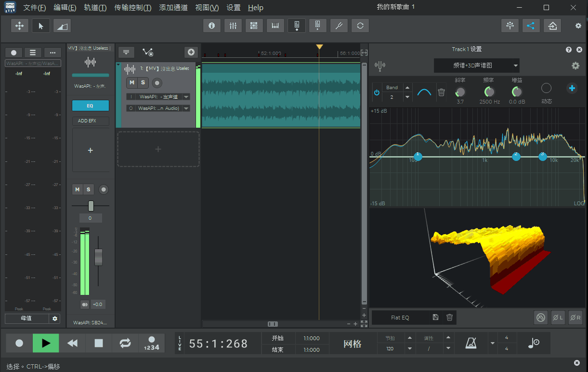The width and height of the screenshot is (588, 372).
Task: Click the share icon in top toolbar
Action: [531, 26]
